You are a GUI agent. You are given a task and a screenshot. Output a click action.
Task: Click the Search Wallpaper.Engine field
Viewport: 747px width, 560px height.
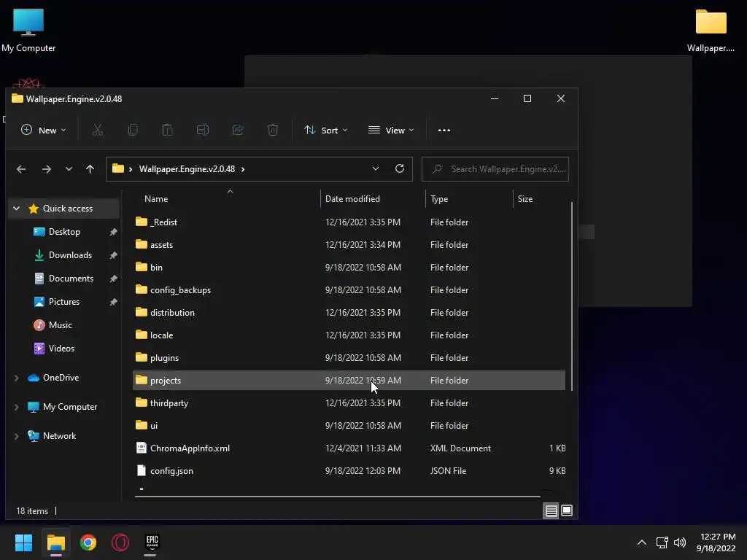click(x=495, y=169)
